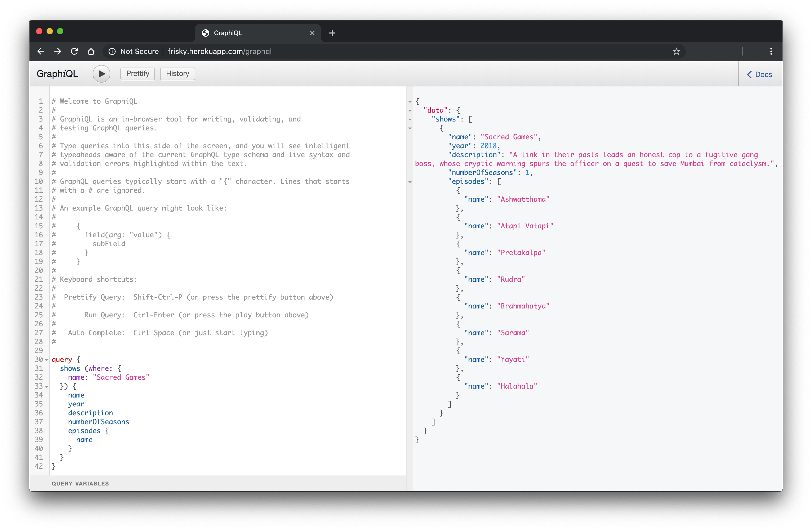Image resolution: width=812 pixels, height=530 pixels.
Task: Close the GraphiQL browser tab
Action: click(x=312, y=33)
